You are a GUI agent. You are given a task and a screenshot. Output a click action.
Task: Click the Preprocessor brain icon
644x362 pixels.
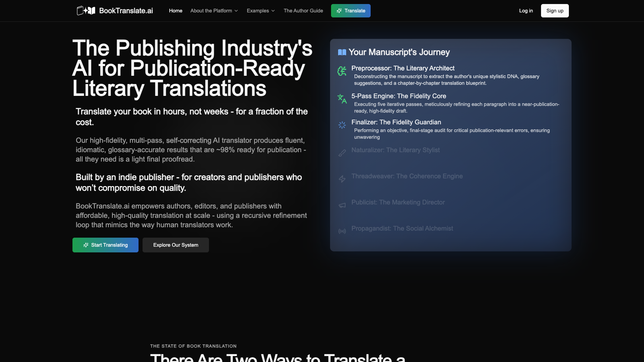click(x=342, y=71)
